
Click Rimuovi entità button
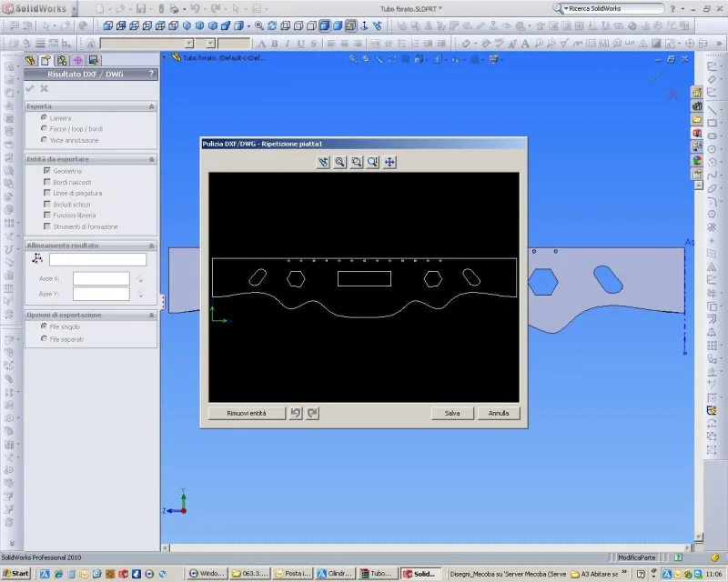247,413
